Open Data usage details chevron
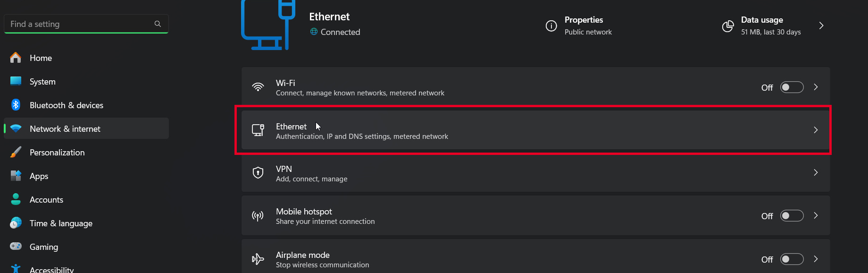This screenshot has width=868, height=273. [821, 26]
